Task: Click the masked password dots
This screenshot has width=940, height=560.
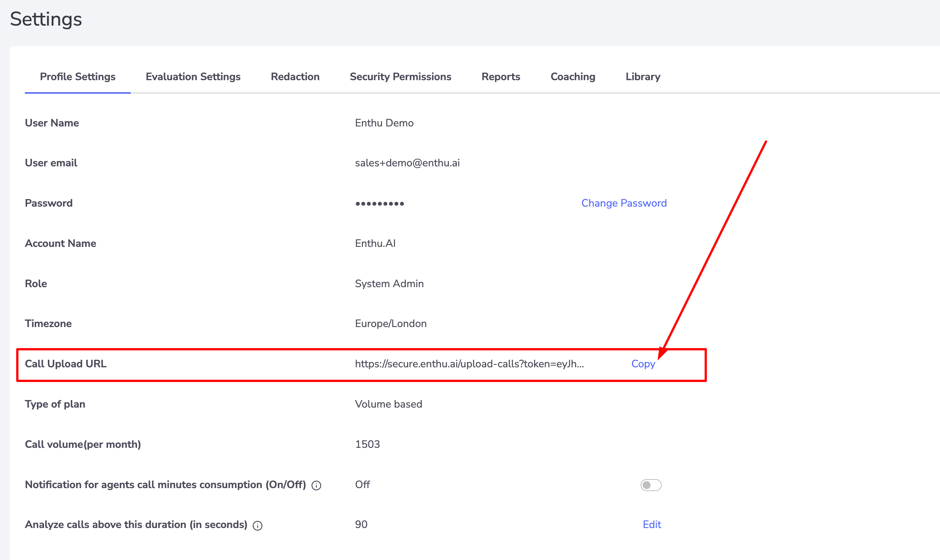Action: (x=379, y=204)
